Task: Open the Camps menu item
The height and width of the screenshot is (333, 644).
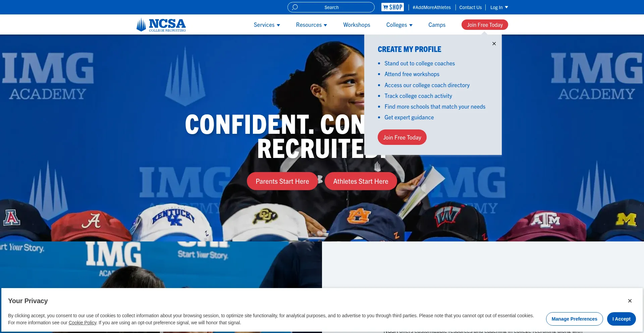Action: click(x=437, y=25)
